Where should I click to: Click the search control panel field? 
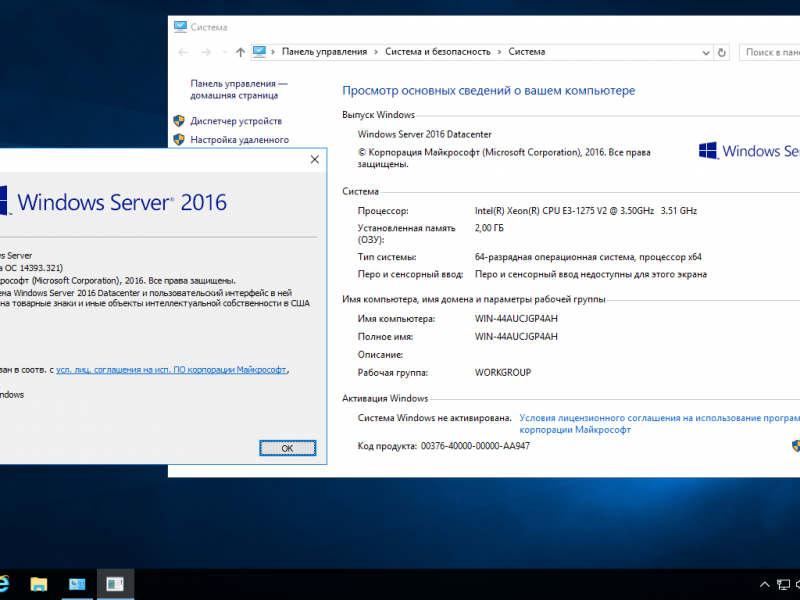pyautogui.click(x=770, y=52)
